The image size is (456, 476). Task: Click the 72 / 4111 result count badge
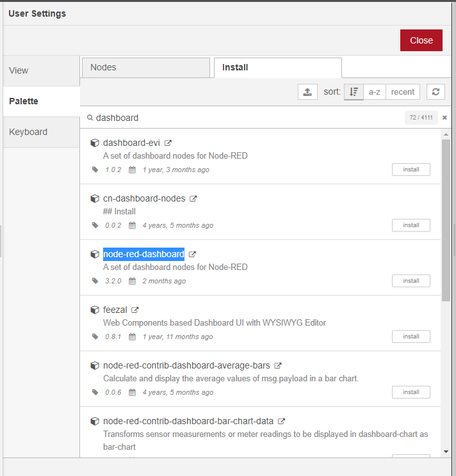click(421, 118)
